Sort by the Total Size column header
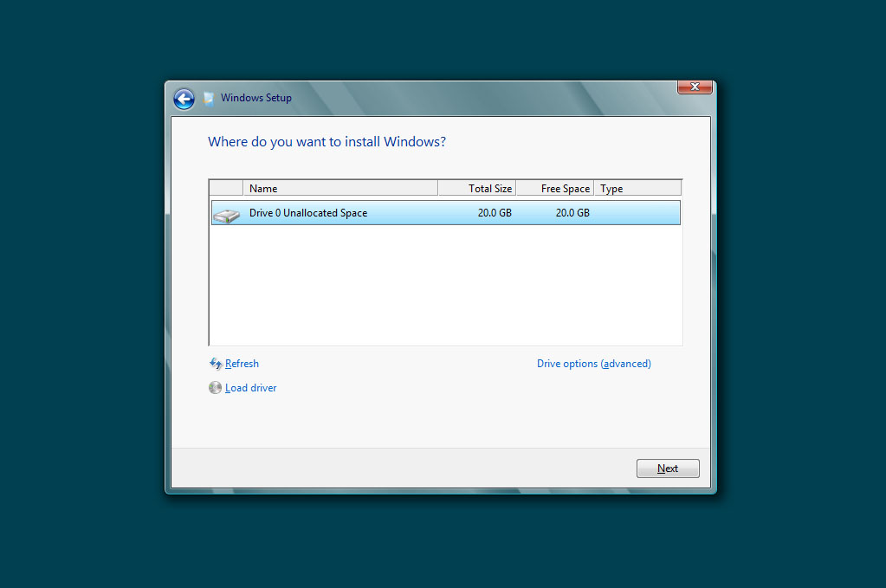The image size is (886, 588). (x=477, y=188)
